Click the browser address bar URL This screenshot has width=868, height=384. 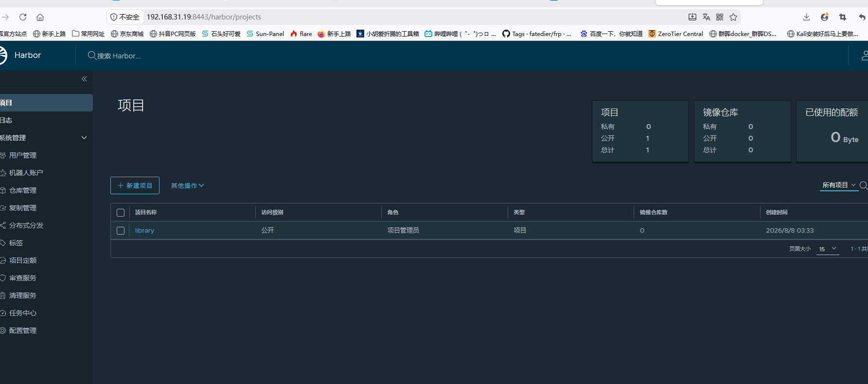[204, 17]
